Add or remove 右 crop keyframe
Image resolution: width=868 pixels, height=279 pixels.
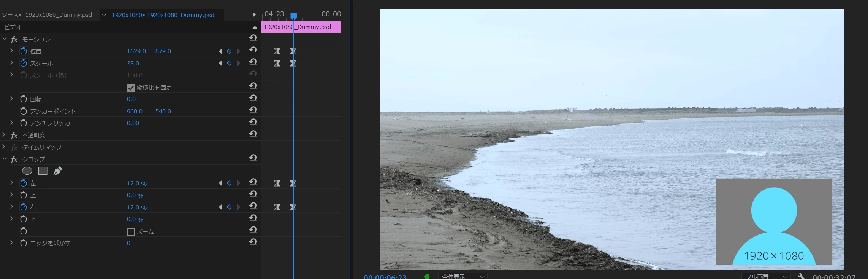coord(229,207)
